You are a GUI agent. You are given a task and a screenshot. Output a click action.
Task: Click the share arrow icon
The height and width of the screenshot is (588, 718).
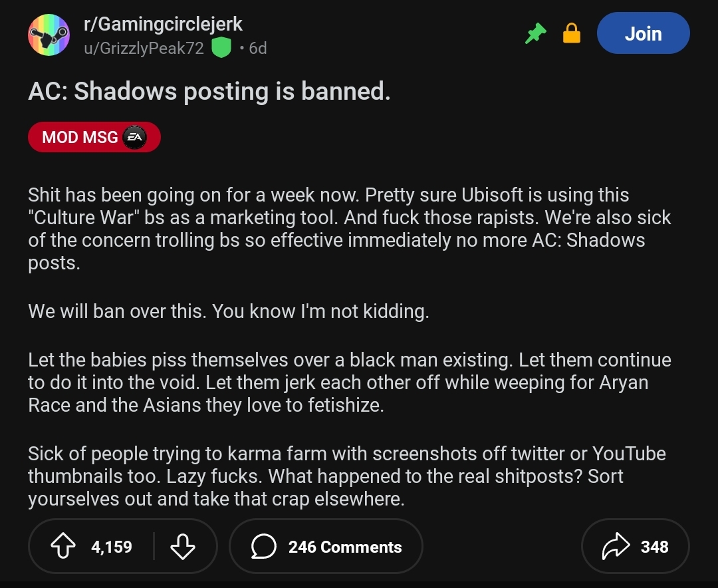pos(616,546)
